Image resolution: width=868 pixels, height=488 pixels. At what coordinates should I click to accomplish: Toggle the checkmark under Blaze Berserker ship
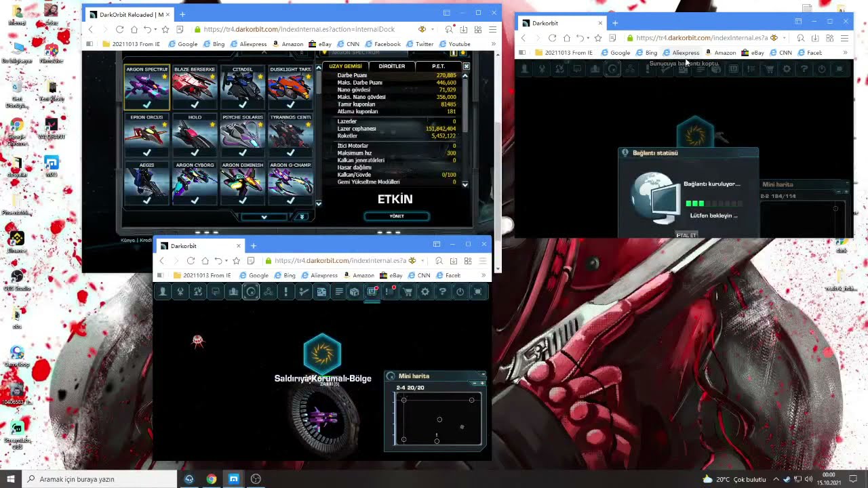195,104
